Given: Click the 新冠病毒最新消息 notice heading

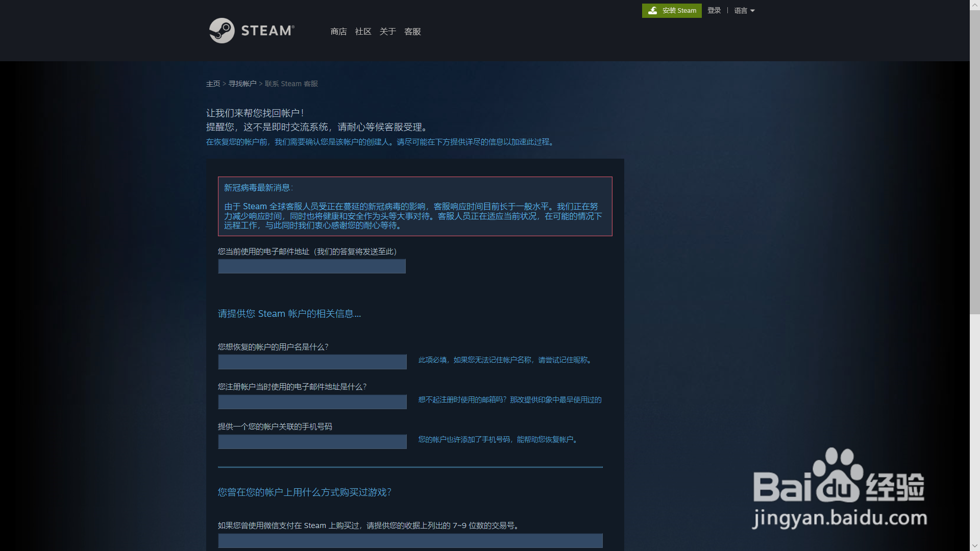Looking at the screenshot, I should coord(258,188).
